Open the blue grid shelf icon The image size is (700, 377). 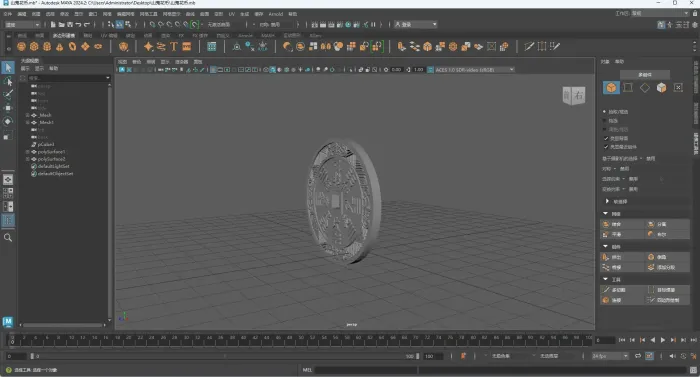pos(212,46)
